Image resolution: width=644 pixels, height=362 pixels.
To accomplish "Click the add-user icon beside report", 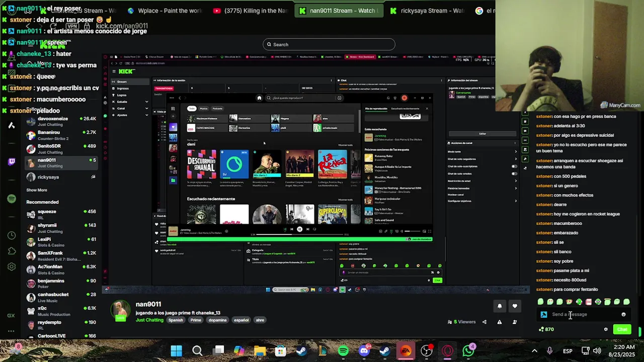I will tap(514, 322).
